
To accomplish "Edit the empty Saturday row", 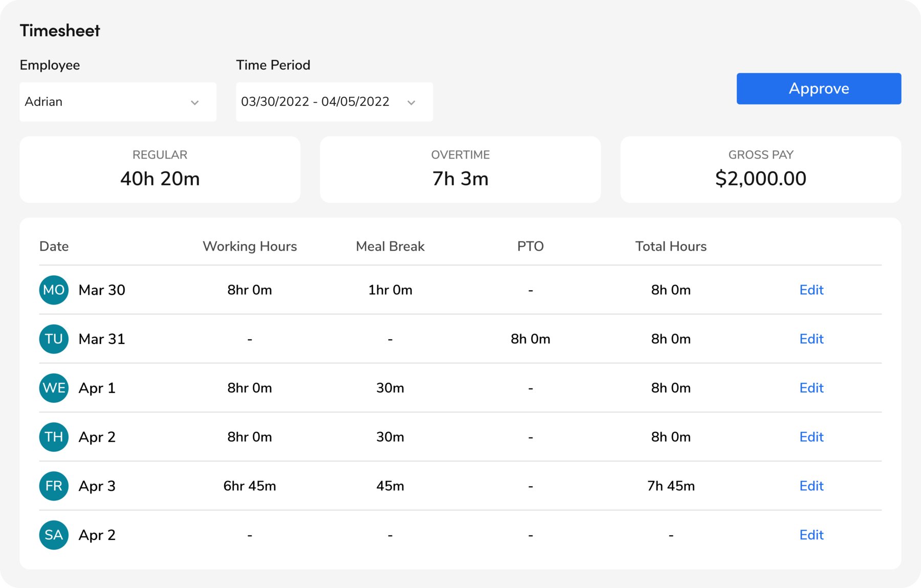I will coord(811,534).
